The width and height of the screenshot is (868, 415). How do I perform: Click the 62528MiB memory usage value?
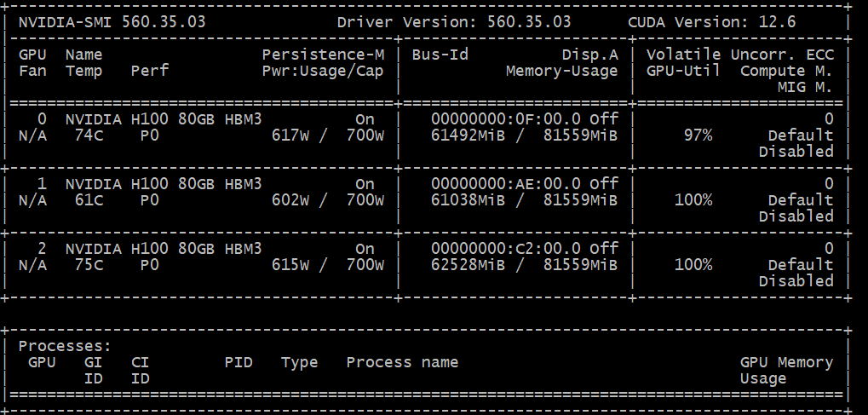pos(468,265)
